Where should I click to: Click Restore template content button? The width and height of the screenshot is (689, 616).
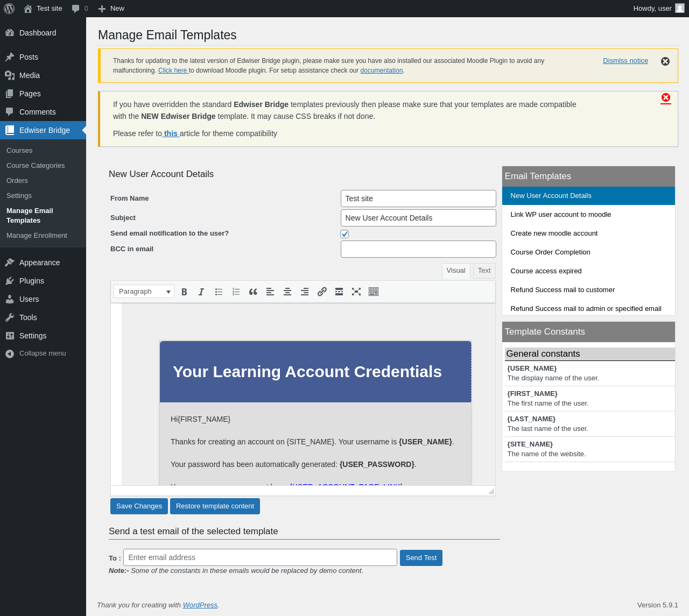tap(215, 506)
